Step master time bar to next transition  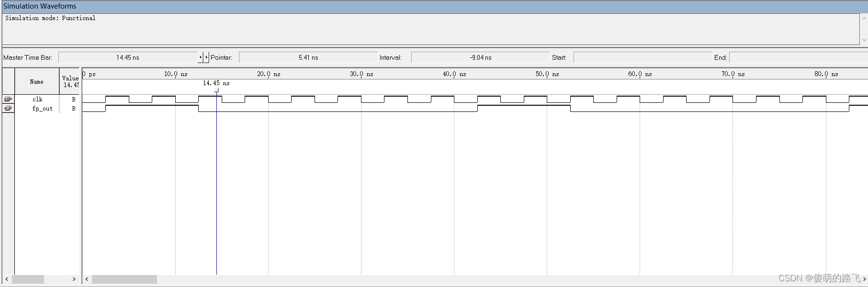206,57
